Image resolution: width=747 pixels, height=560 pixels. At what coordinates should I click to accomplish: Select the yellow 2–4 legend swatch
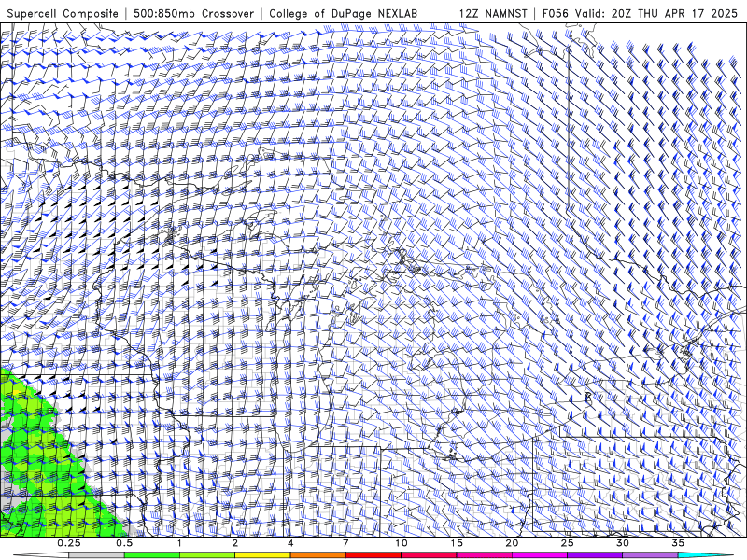pyautogui.click(x=262, y=555)
